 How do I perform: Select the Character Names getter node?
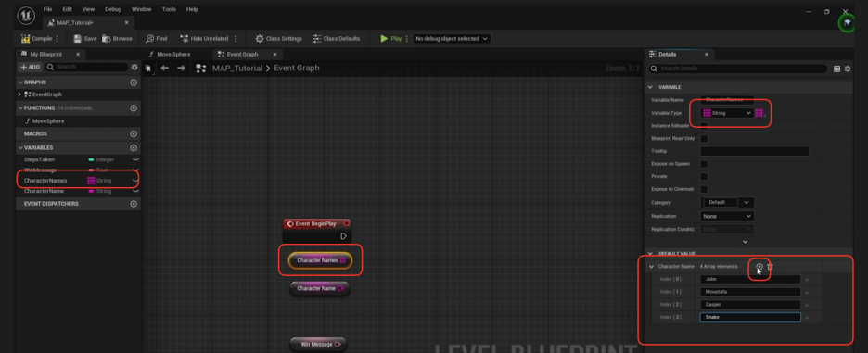(x=321, y=260)
